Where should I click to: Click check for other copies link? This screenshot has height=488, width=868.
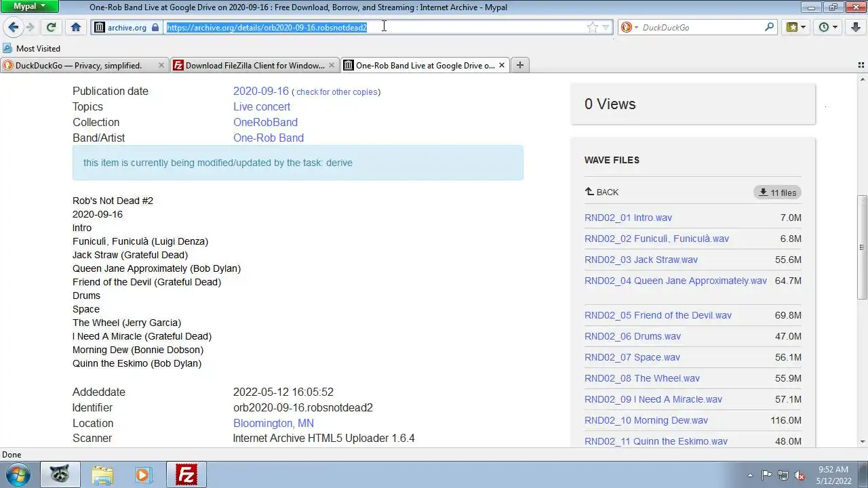point(336,92)
